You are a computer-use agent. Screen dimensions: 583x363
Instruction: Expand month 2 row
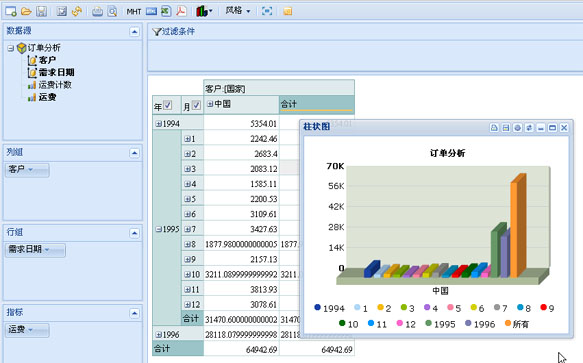(x=187, y=154)
